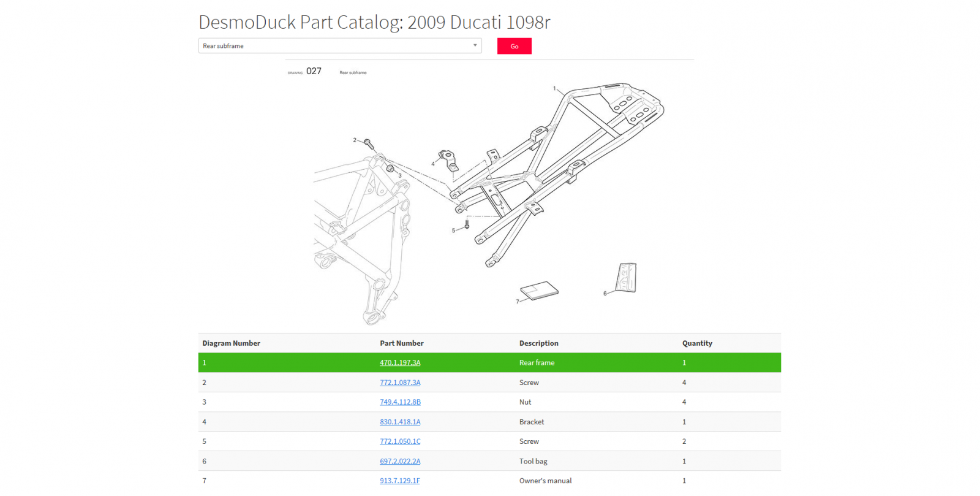980x496 pixels.
Task: Click the 'Description' column header
Action: pyautogui.click(x=539, y=343)
